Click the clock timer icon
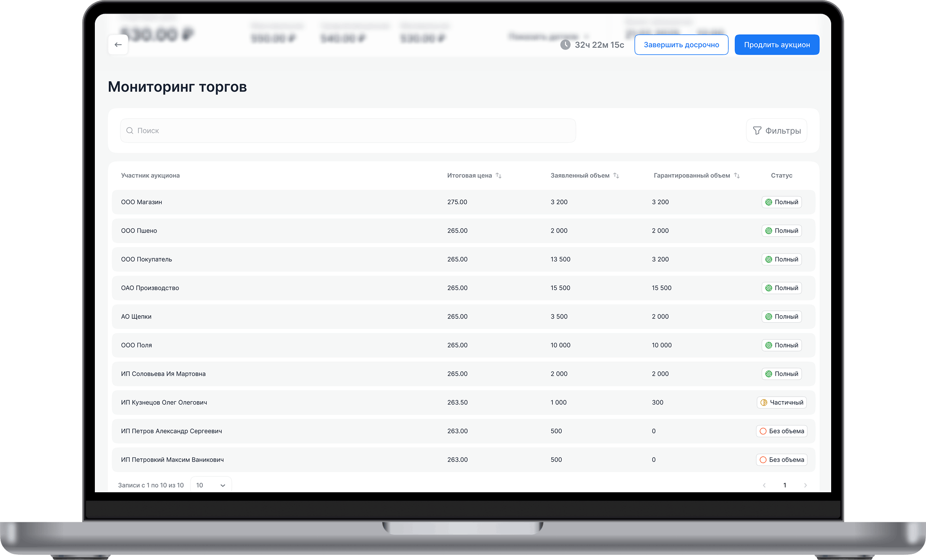926x560 pixels. click(x=565, y=45)
